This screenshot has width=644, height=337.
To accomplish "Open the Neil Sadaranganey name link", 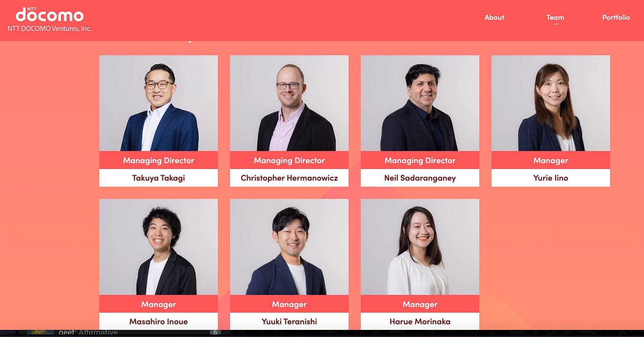I will 420,178.
